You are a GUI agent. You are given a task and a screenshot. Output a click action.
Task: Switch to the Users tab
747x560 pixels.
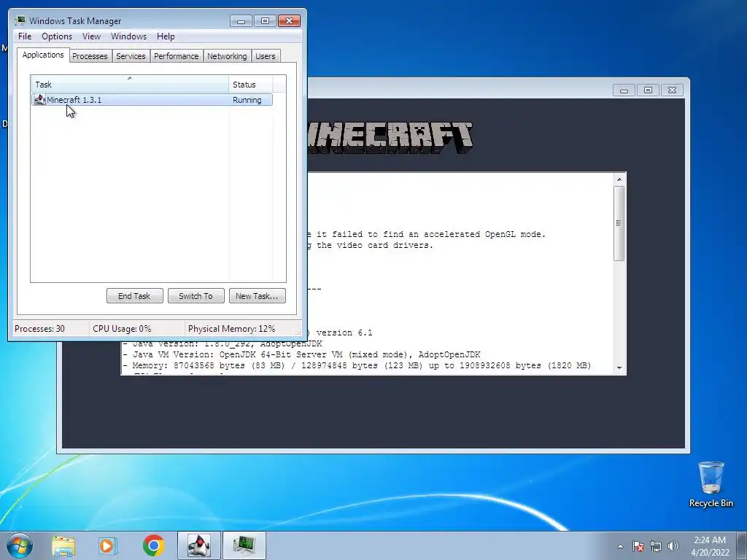[x=266, y=56]
